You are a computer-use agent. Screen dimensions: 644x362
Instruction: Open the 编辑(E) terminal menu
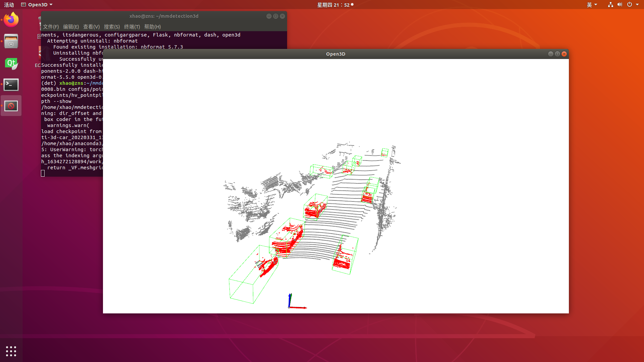tap(71, 27)
